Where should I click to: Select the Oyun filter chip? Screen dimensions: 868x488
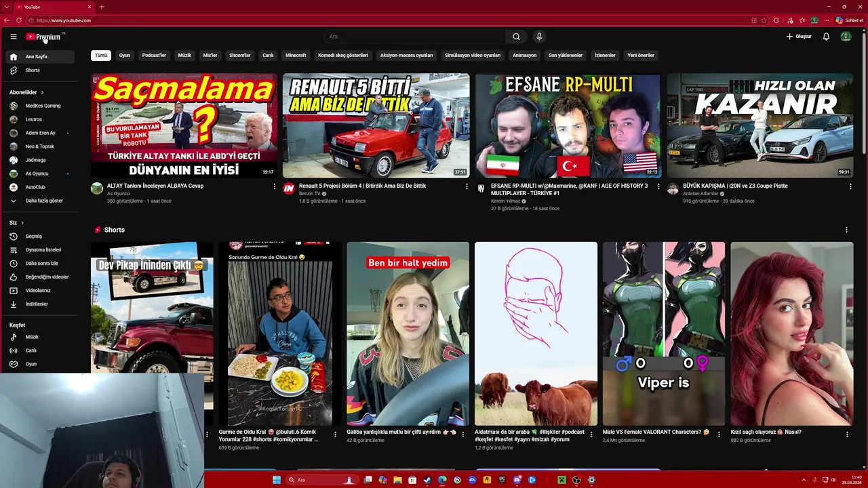[125, 56]
